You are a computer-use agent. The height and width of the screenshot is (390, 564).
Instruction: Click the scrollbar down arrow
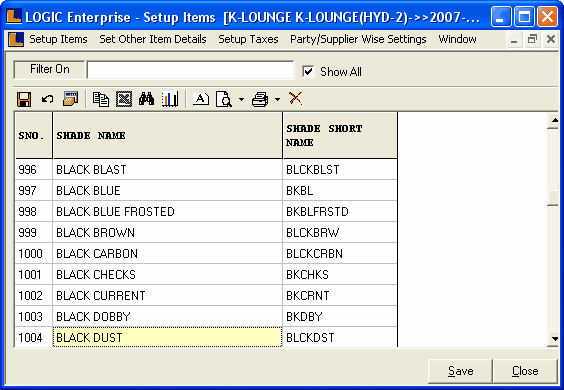point(554,339)
